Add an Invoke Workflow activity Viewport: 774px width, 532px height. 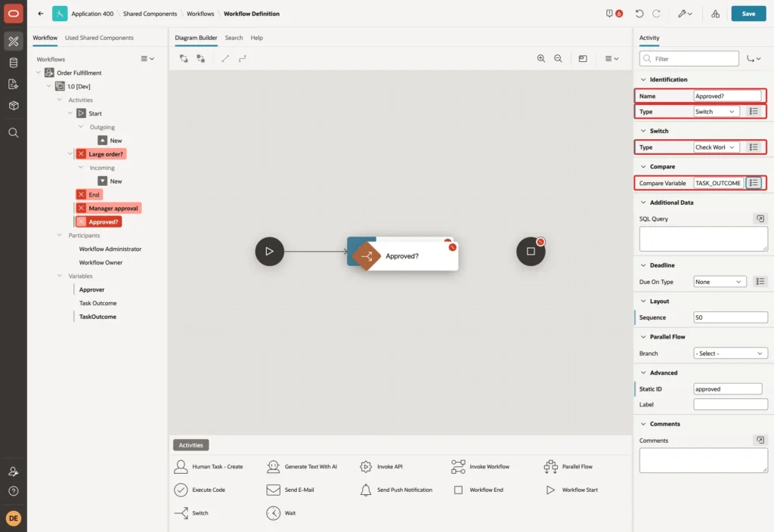480,466
